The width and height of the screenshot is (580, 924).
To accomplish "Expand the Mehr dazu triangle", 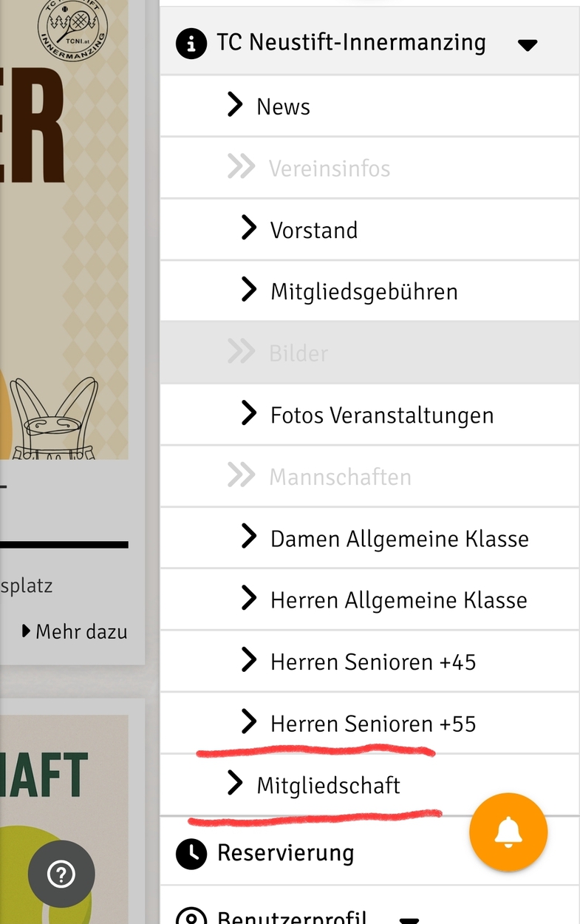I will (x=27, y=631).
